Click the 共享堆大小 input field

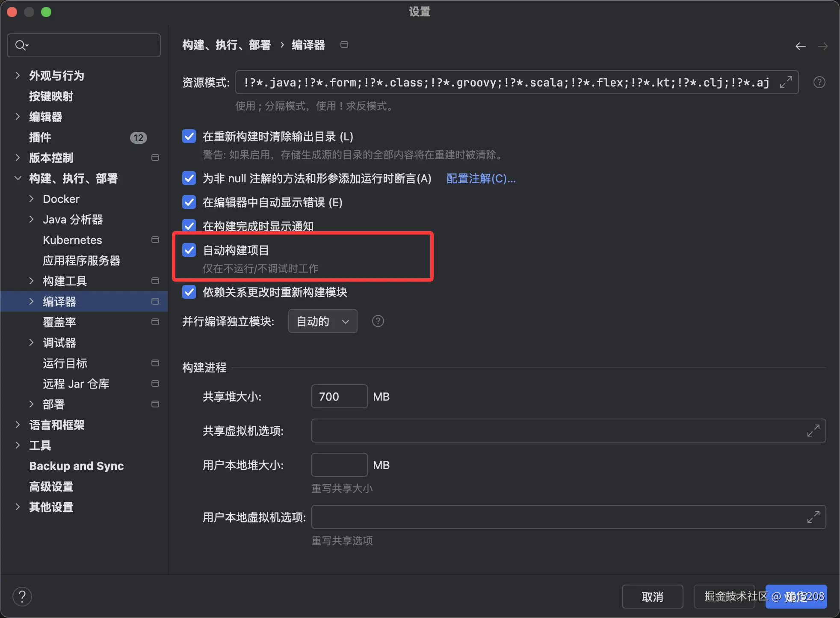click(339, 396)
